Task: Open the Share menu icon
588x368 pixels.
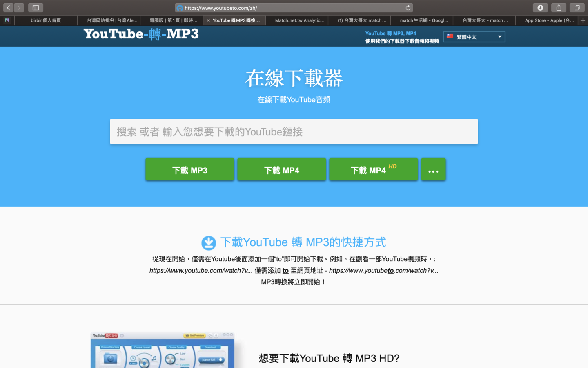Action: (x=559, y=8)
